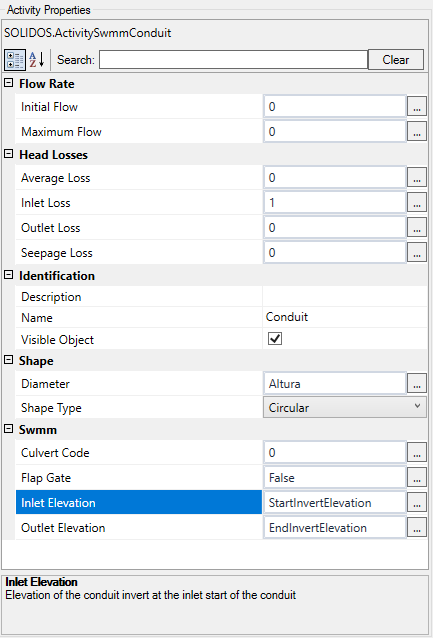
Task: Open ellipsis editor for Flap Gate
Action: click(x=417, y=478)
